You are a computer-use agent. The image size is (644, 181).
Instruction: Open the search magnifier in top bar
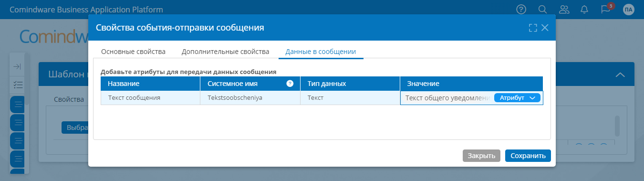(x=542, y=9)
